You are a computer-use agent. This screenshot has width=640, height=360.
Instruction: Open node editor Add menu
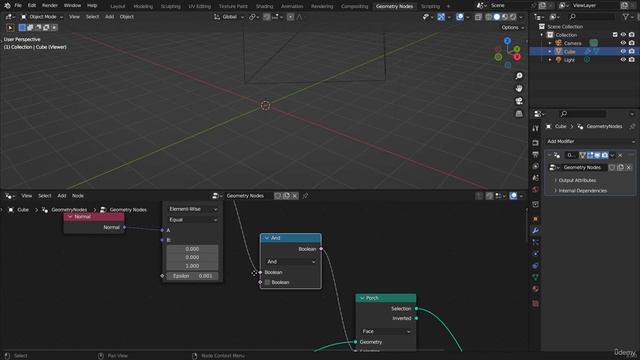click(x=62, y=196)
